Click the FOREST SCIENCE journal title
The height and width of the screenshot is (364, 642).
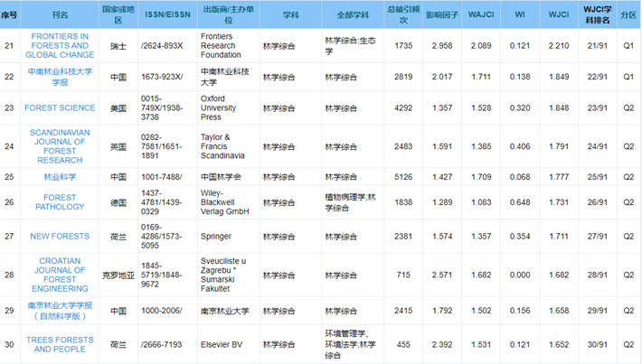[x=60, y=107]
